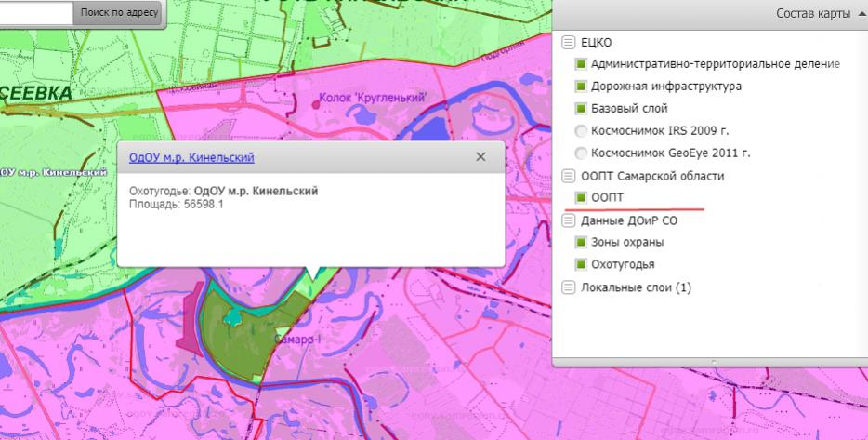Close the ОдОУ м.р. Кинельский popup
This screenshot has height=440, width=868.
480,157
